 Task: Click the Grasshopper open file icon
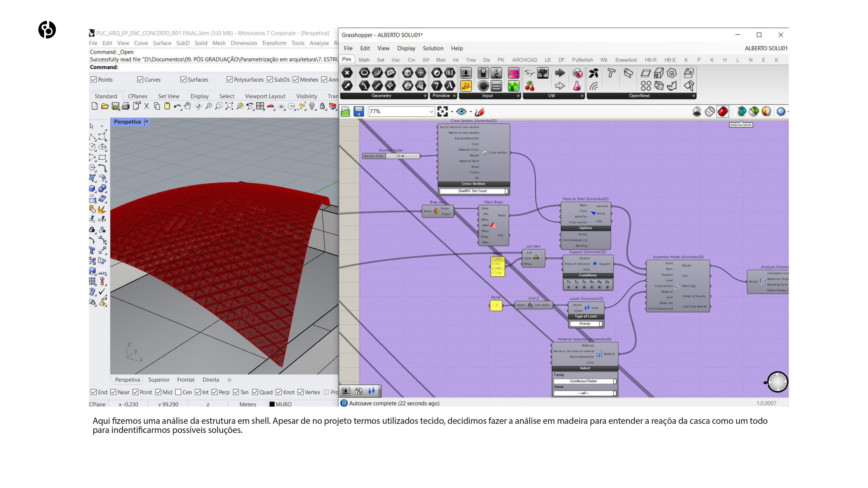tap(345, 111)
